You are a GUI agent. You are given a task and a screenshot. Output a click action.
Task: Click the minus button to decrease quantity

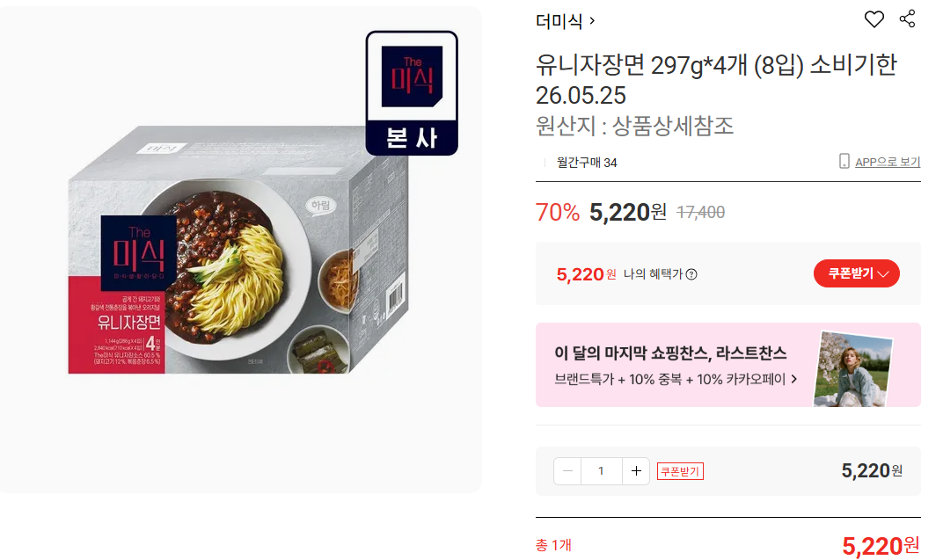[567, 471]
